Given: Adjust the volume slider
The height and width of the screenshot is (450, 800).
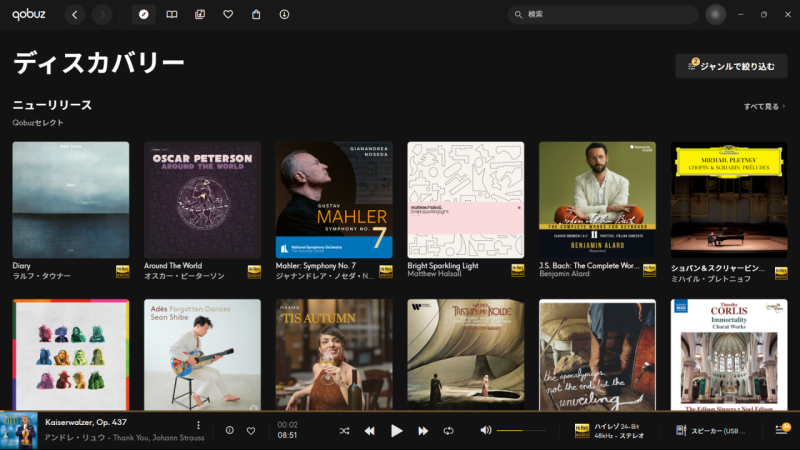Looking at the screenshot, I should pyautogui.click(x=521, y=430).
